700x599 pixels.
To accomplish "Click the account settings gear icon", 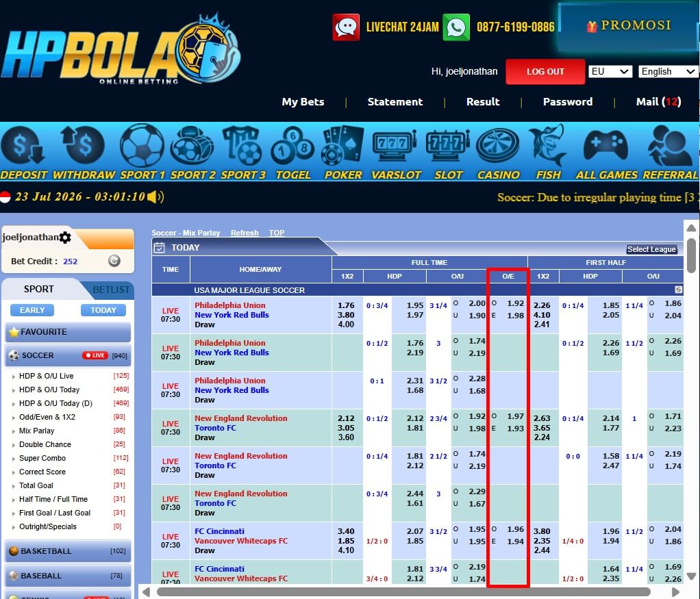I will [x=65, y=238].
